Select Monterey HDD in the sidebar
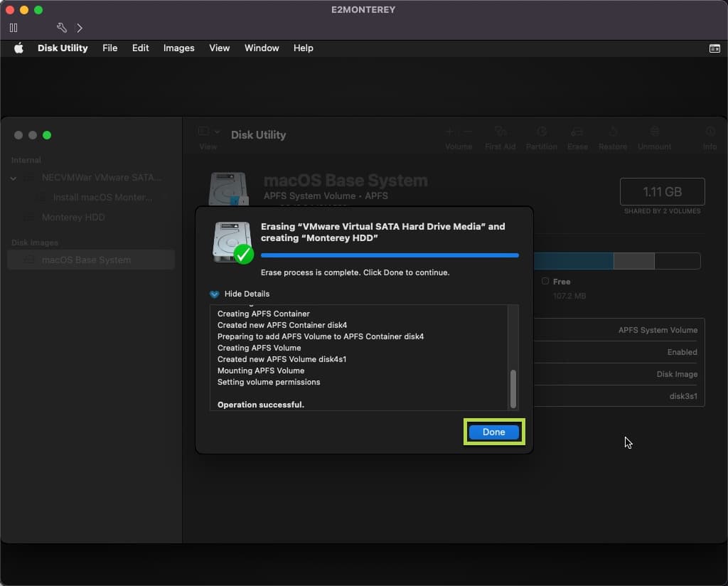Screen dimensions: 728x586 (x=73, y=218)
